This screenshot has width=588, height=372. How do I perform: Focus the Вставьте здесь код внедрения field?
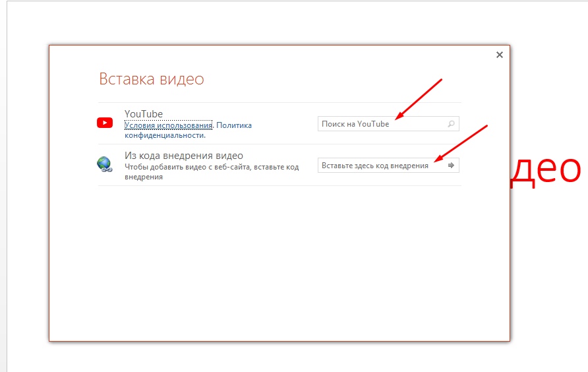click(x=388, y=165)
